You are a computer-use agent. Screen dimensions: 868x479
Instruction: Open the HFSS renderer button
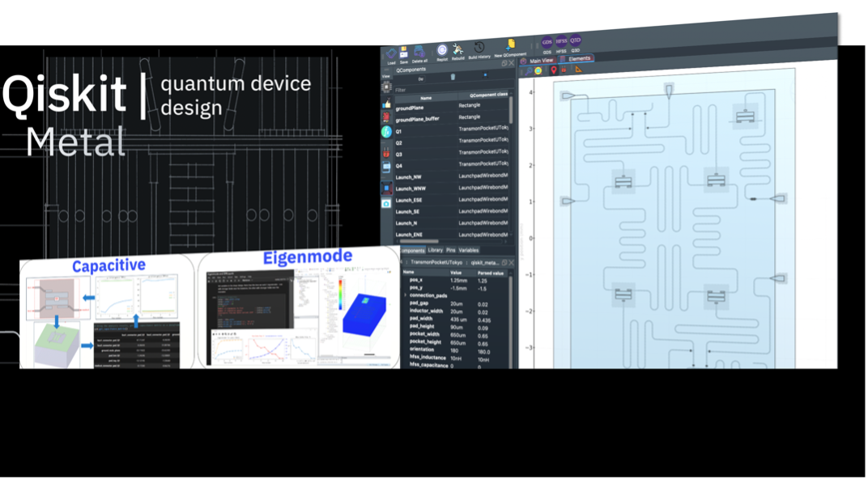point(561,41)
